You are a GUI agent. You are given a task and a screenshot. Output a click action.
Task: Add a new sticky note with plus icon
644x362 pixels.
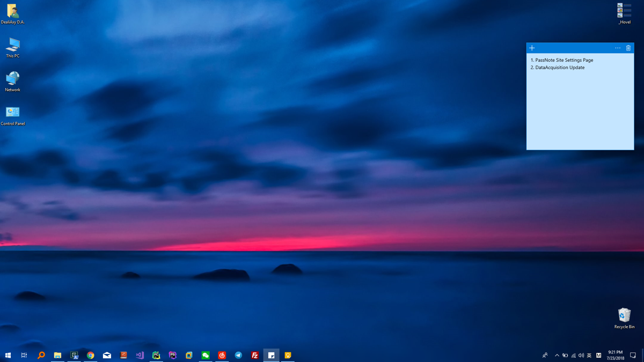tap(532, 48)
